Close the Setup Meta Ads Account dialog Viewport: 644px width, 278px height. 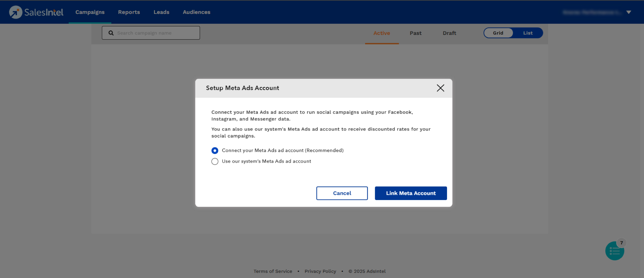440,88
